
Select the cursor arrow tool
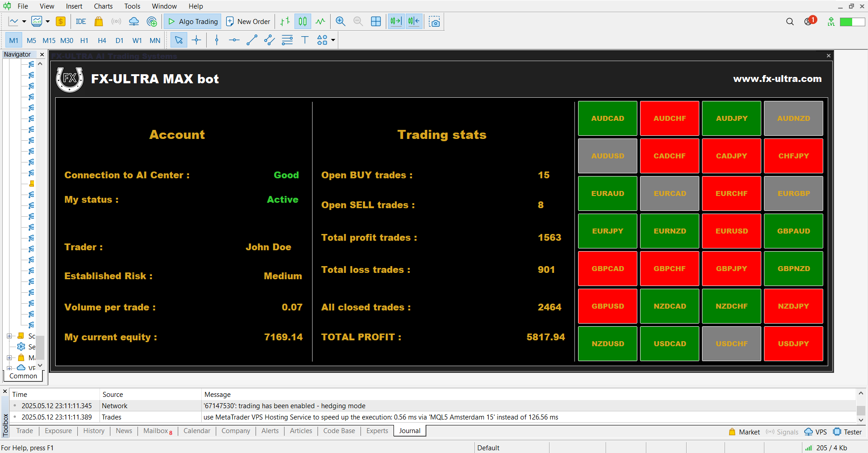(x=179, y=40)
